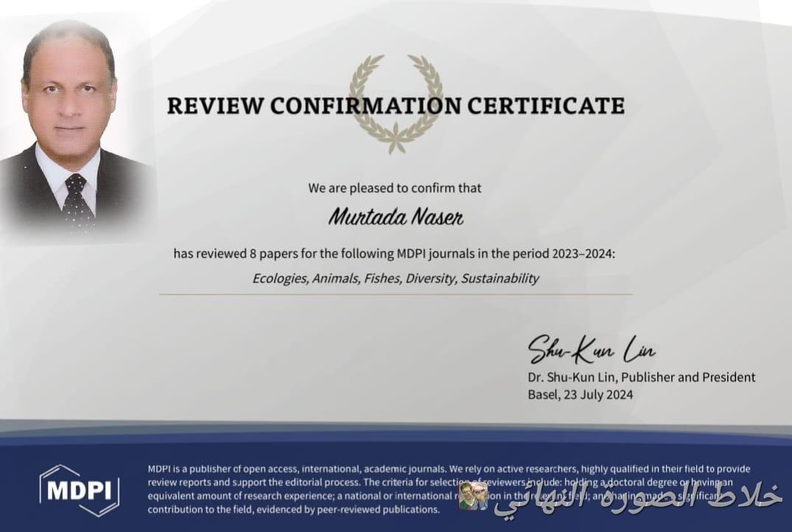
Task: Click the gold divider line below the journals
Action: tap(396, 294)
